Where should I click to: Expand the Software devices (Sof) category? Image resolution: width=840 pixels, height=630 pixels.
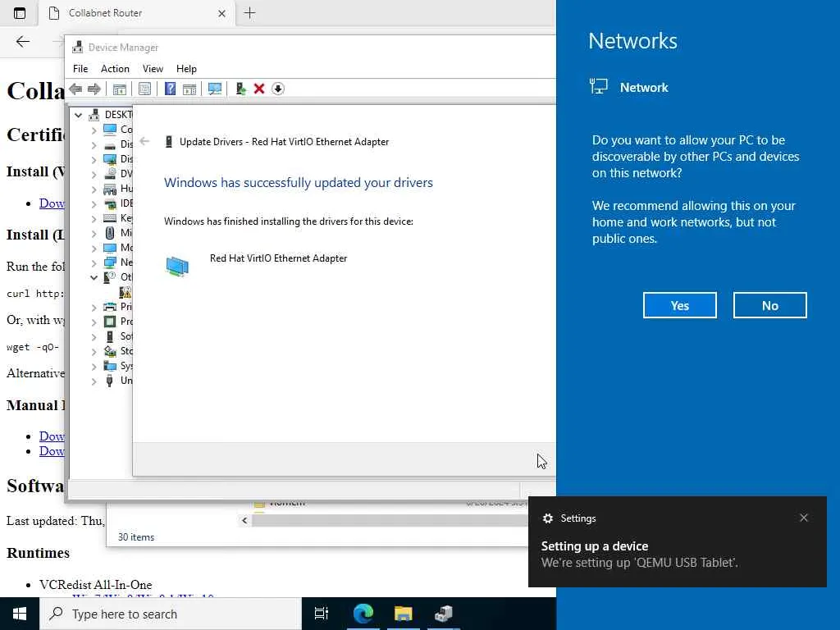tap(94, 337)
